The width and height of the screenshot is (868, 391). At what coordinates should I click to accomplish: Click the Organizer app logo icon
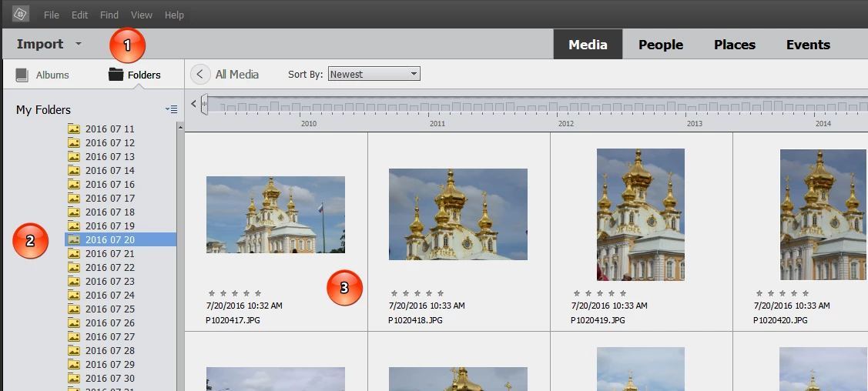point(21,14)
